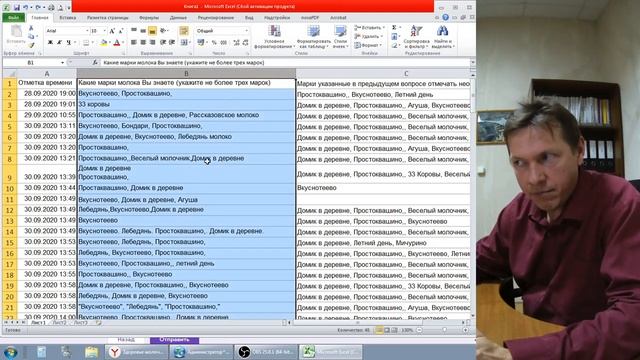The width and height of the screenshot is (640, 360).
Task: Toggle Wrap Text button
Action: pos(184,31)
